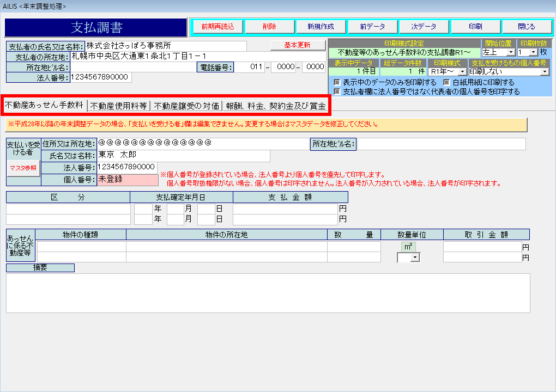Image resolution: width=556 pixels, height=392 pixels.
Task: Click 新規作成 to create new record
Action: (321, 26)
